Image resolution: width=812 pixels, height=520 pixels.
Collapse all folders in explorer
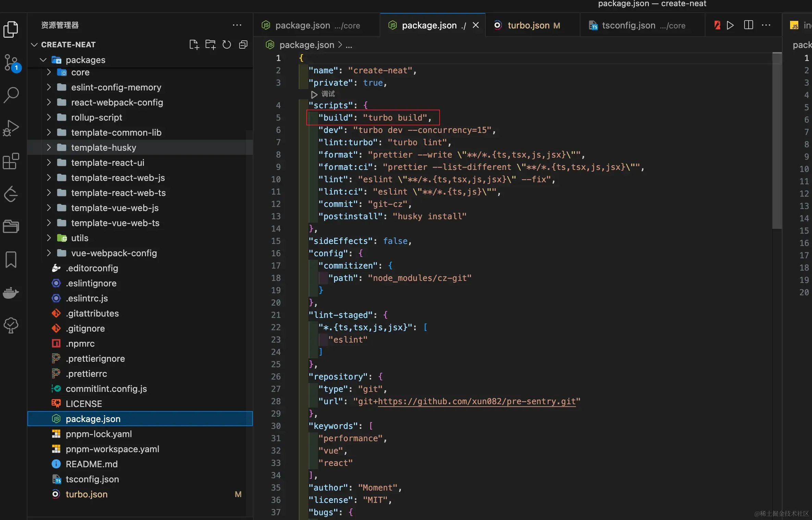pos(243,45)
